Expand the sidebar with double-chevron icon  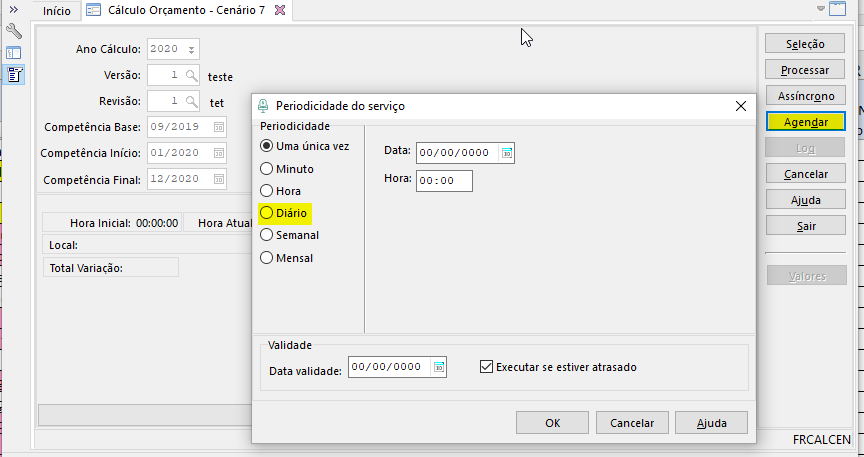pos(14,9)
